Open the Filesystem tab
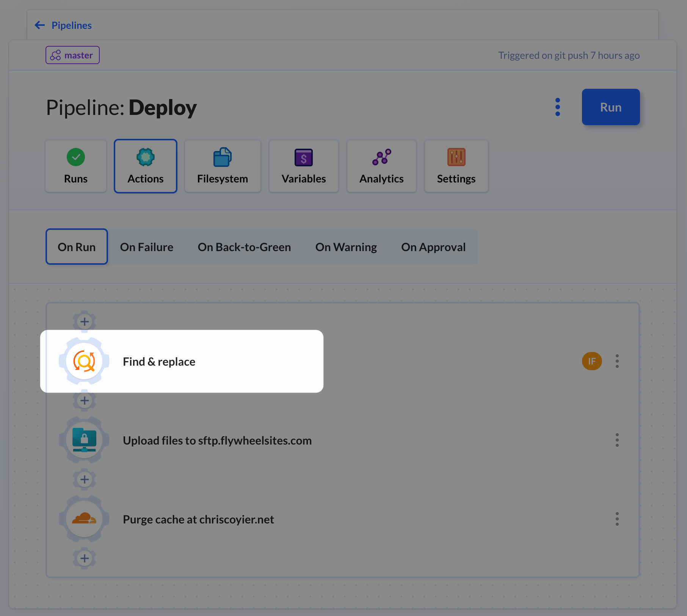The height and width of the screenshot is (616, 687). tap(223, 166)
